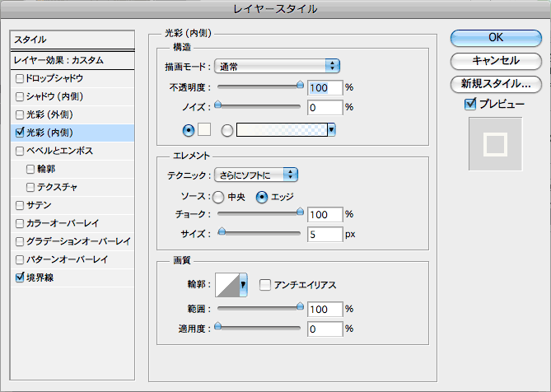Screen dimensions: 551x392
Task: Uncheck the 境界線 checkbox
Action: coord(20,278)
